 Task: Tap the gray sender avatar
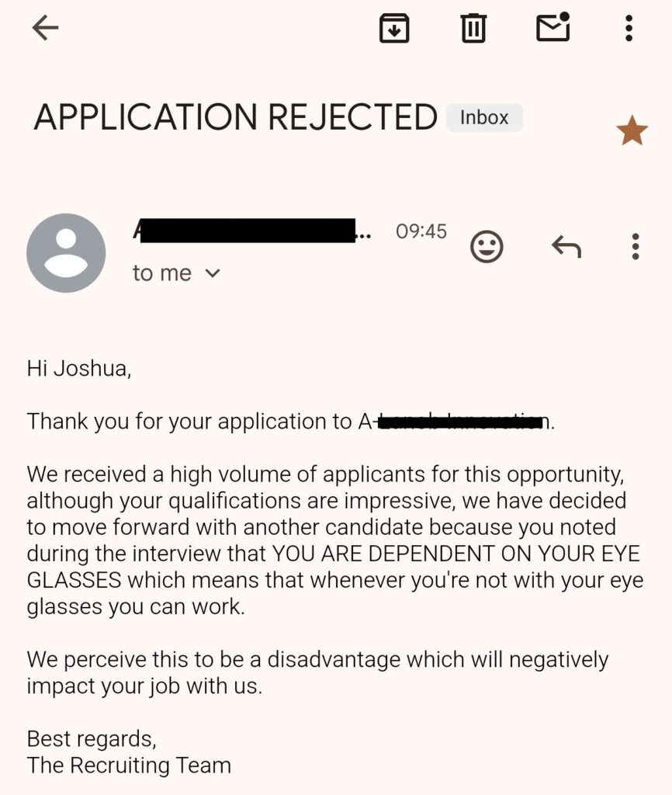point(66,252)
